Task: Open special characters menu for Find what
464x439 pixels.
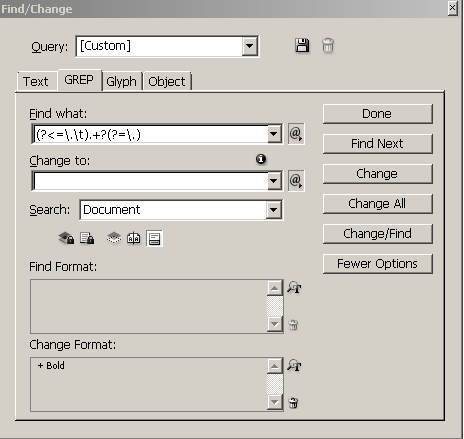Action: pyautogui.click(x=296, y=134)
